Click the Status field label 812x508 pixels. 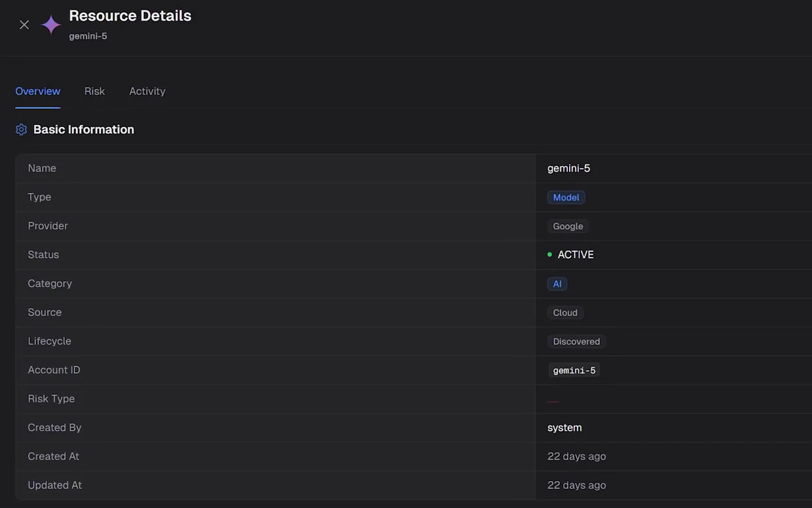click(43, 255)
